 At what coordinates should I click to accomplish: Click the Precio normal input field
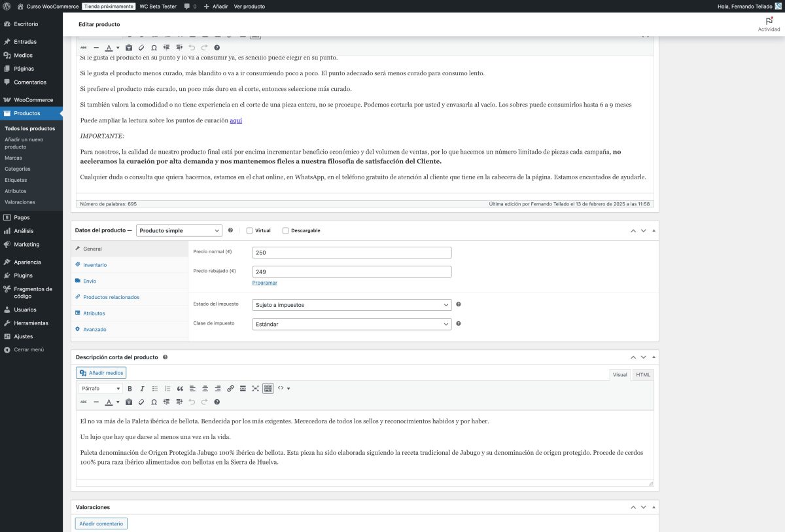point(351,253)
